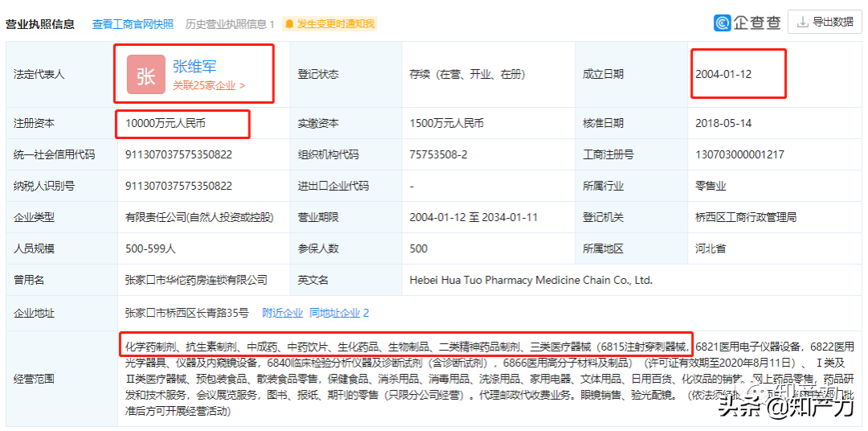Select insured count value 500

tap(419, 248)
